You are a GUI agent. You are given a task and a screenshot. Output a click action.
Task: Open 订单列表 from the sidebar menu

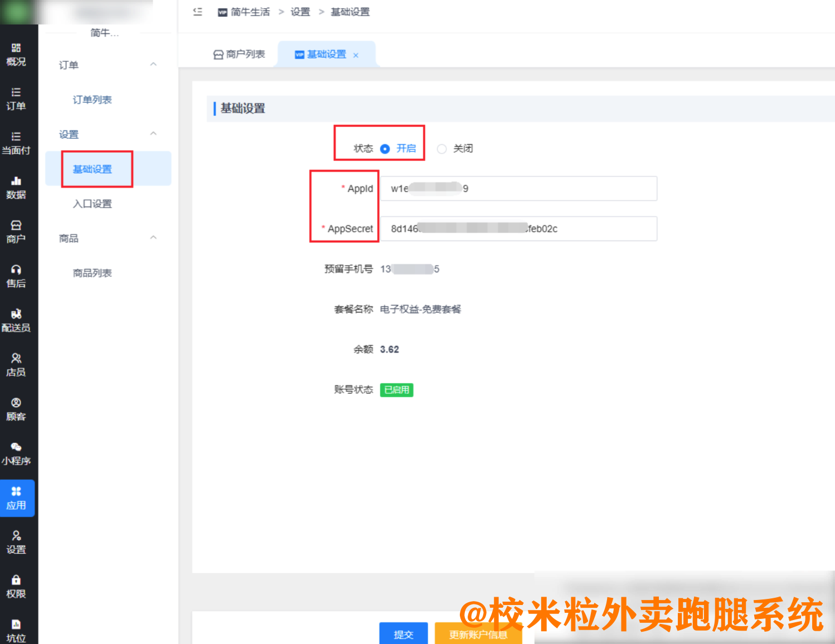click(x=93, y=100)
